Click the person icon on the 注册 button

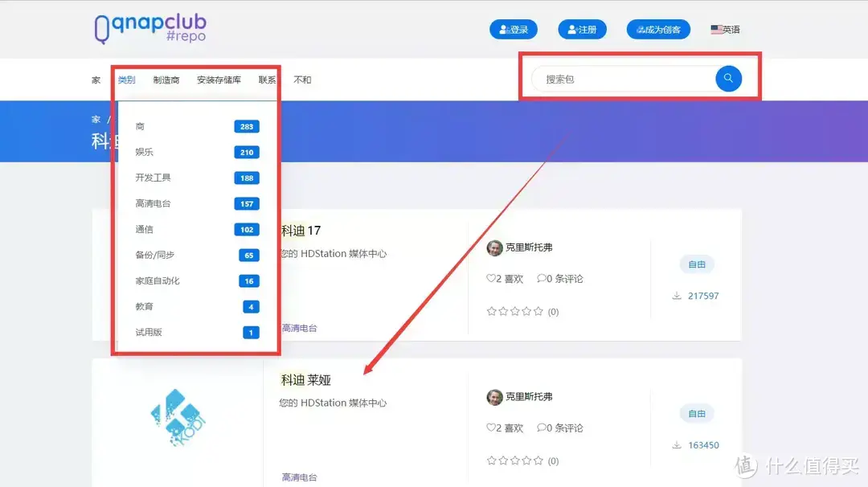click(571, 29)
